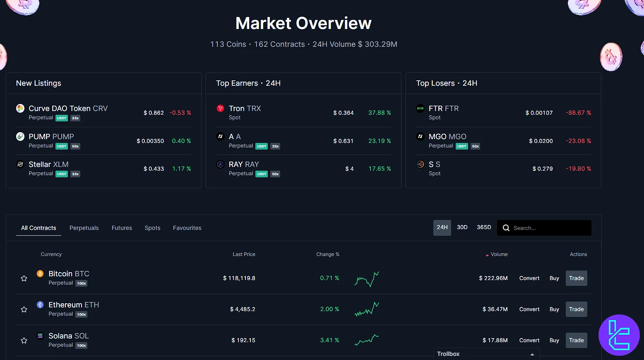This screenshot has width=644, height=360.
Task: Select the 365D timeframe
Action: click(484, 227)
